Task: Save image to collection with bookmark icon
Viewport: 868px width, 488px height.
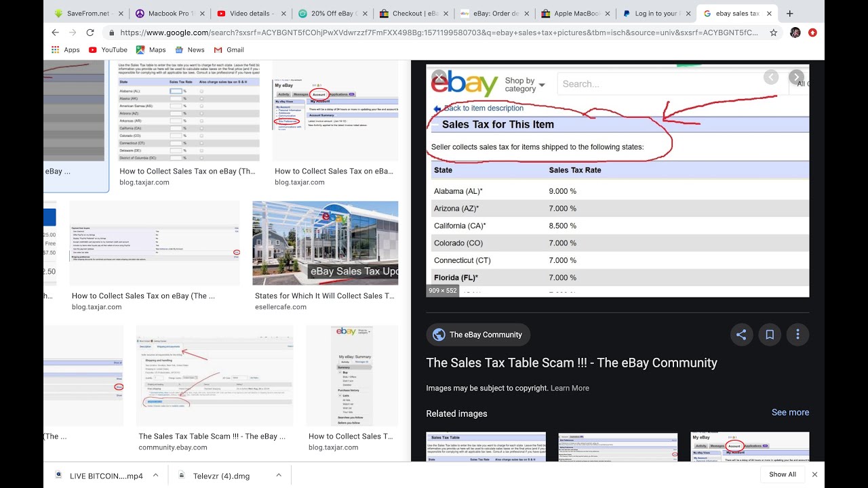Action: 770,334
